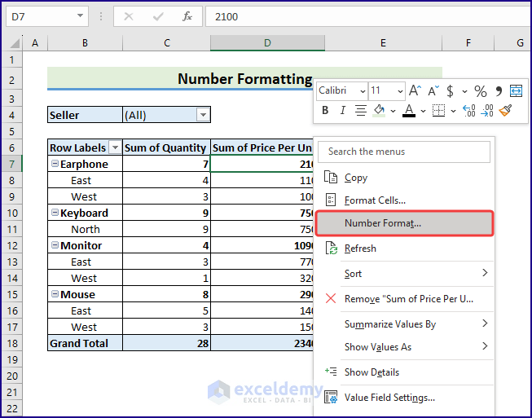Click the Search the menus field
Viewport: 532px width, 418px height.
[404, 152]
